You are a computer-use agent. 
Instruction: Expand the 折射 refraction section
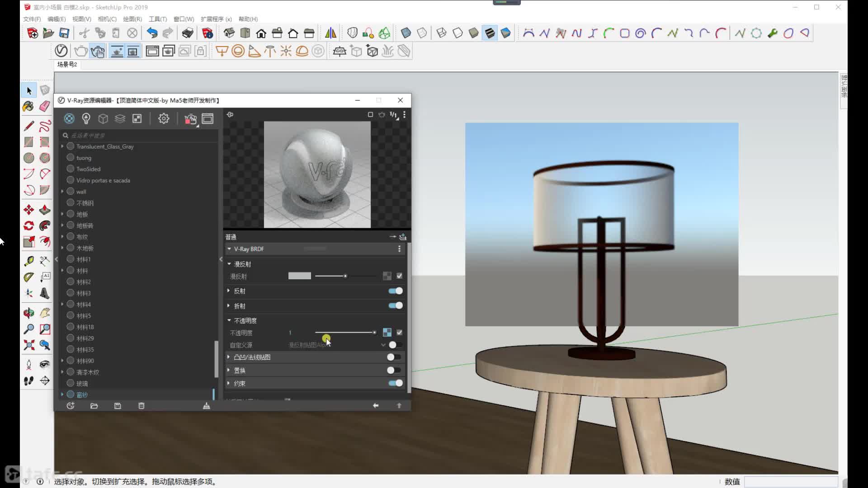point(229,306)
